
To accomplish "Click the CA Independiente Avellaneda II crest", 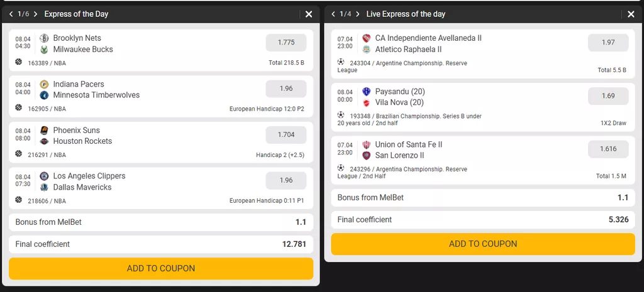I will coord(367,38).
